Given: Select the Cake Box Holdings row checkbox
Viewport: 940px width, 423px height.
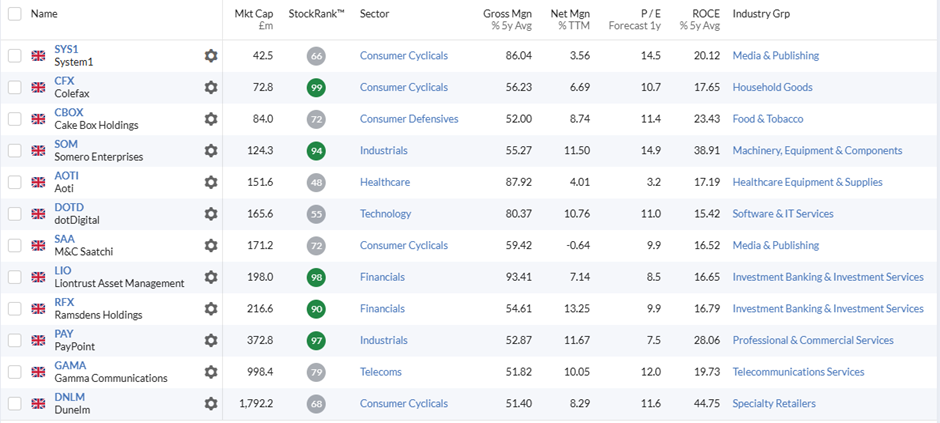Looking at the screenshot, I should tap(14, 119).
